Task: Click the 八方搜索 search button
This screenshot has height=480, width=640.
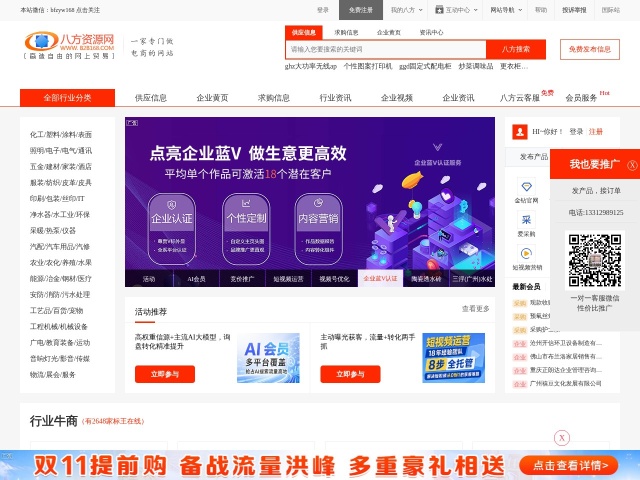Action: (x=516, y=49)
